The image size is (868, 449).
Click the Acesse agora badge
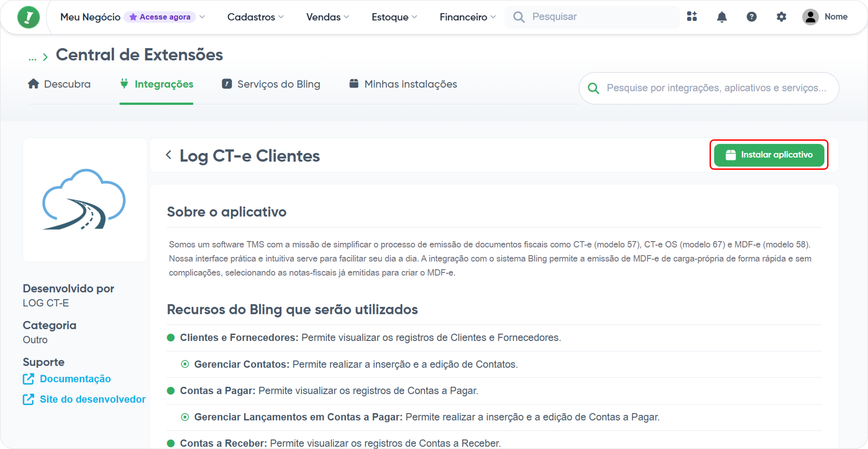click(160, 17)
